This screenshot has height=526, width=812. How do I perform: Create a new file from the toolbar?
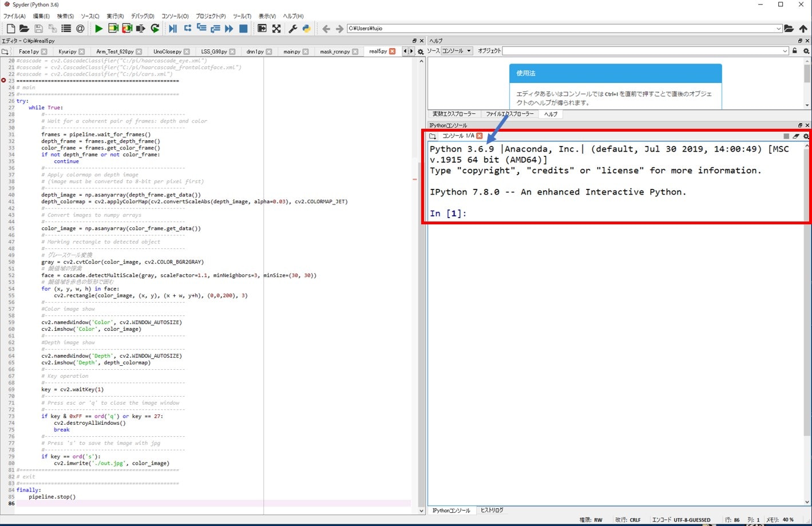[10, 29]
